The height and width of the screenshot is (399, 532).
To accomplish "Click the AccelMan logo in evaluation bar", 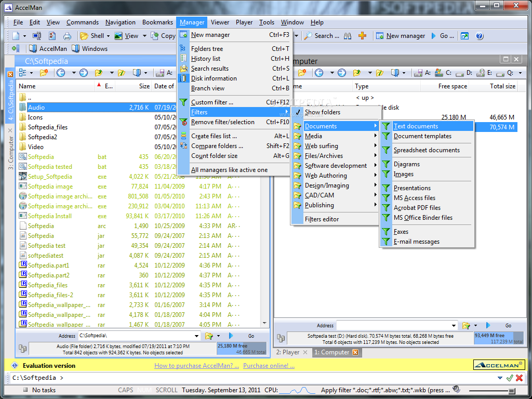I will coord(498,365).
